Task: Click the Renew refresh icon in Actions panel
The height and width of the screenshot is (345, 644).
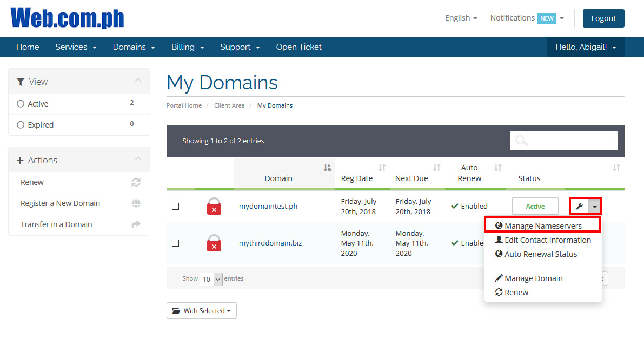Action: point(136,182)
